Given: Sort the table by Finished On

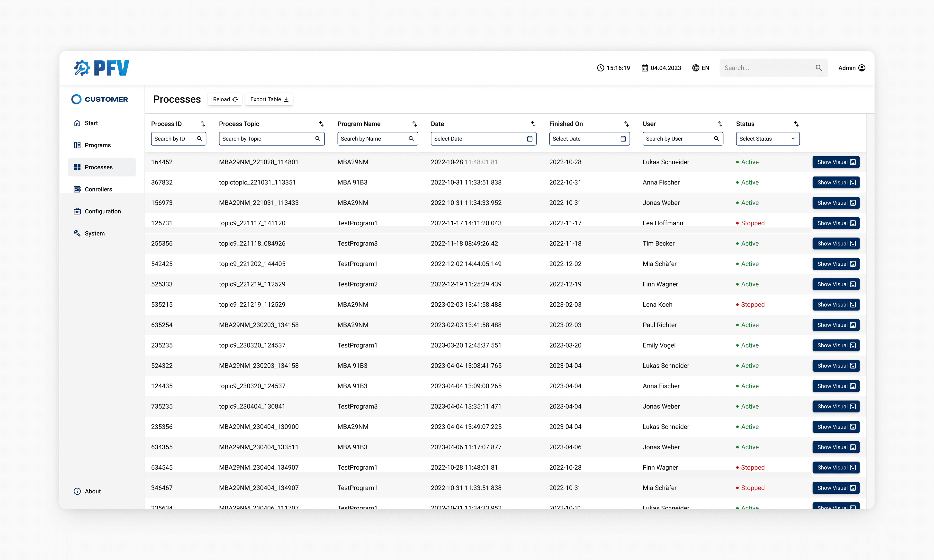Looking at the screenshot, I should (626, 124).
